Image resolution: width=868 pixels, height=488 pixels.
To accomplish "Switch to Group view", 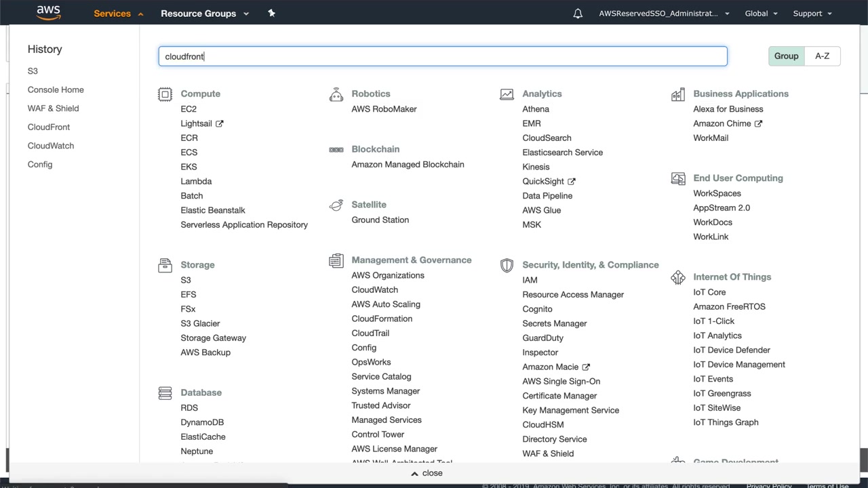I will [x=786, y=56].
